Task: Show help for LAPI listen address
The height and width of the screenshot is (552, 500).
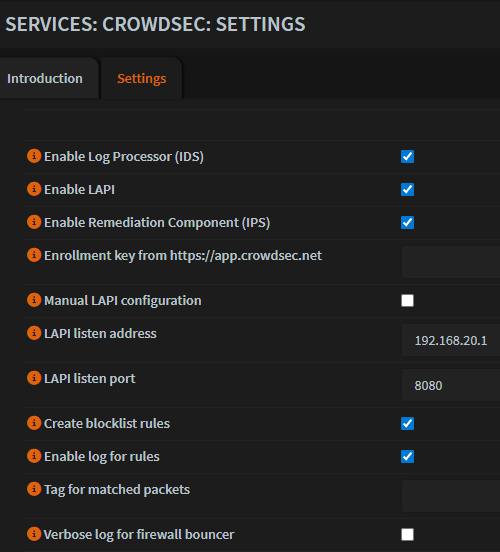Action: (x=34, y=333)
